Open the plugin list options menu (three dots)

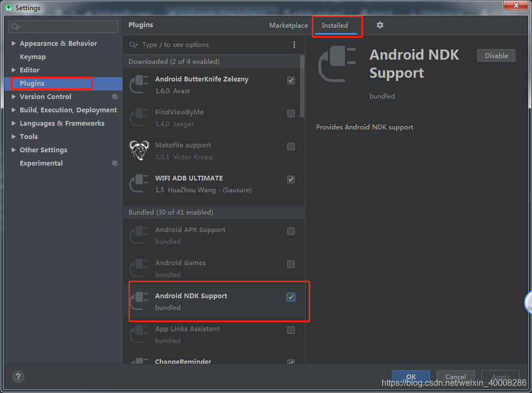[294, 45]
